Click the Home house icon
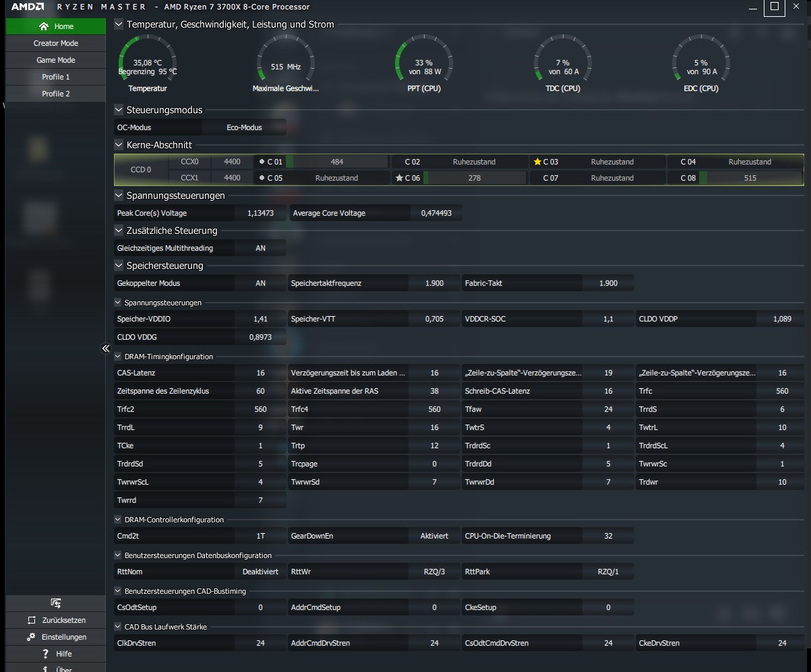The width and height of the screenshot is (811, 672). point(44,26)
